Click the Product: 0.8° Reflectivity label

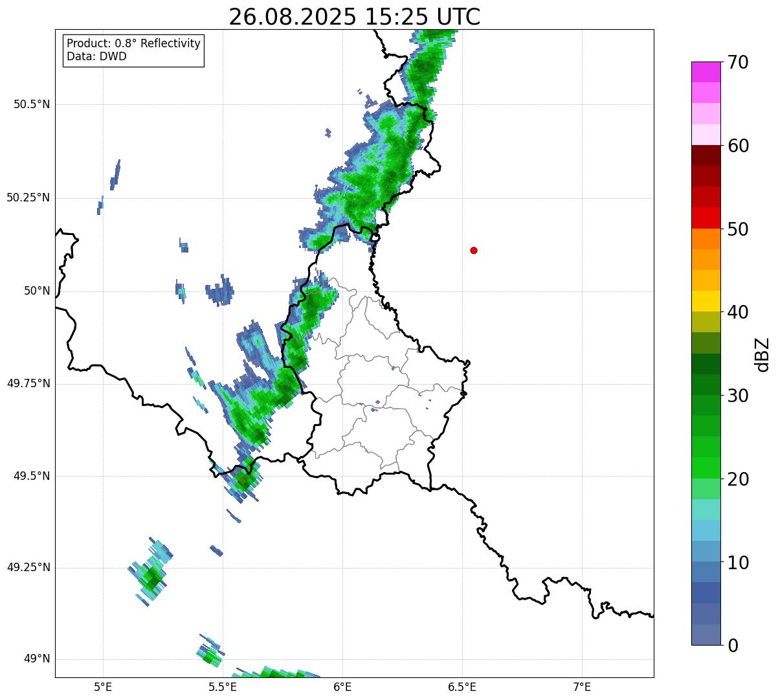click(134, 43)
